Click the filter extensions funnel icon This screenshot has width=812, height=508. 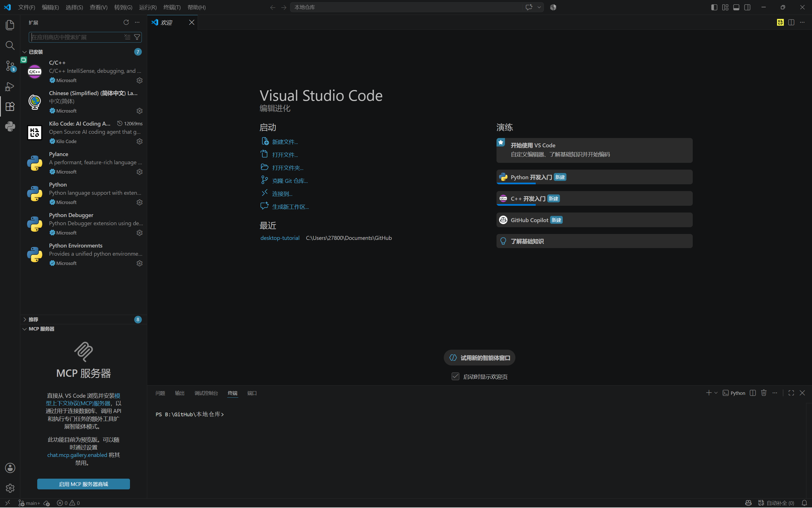137,37
